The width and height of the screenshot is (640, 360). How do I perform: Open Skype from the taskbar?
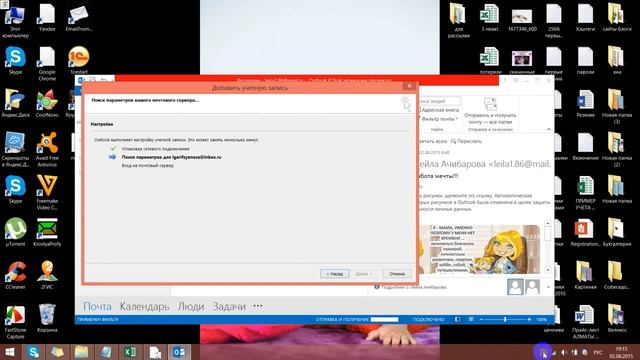(33, 352)
